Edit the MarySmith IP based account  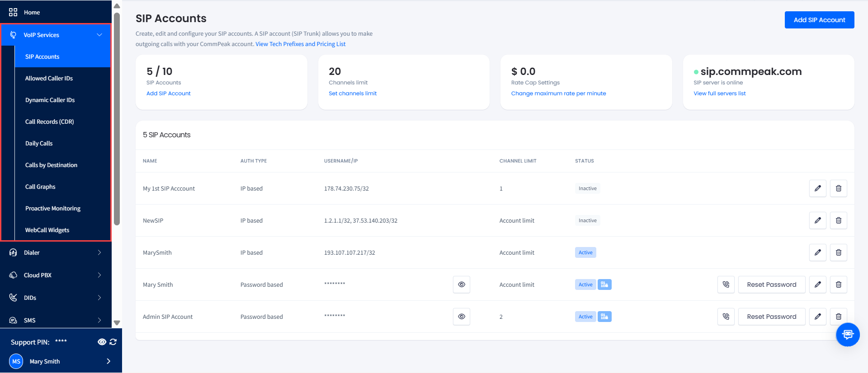(x=818, y=252)
